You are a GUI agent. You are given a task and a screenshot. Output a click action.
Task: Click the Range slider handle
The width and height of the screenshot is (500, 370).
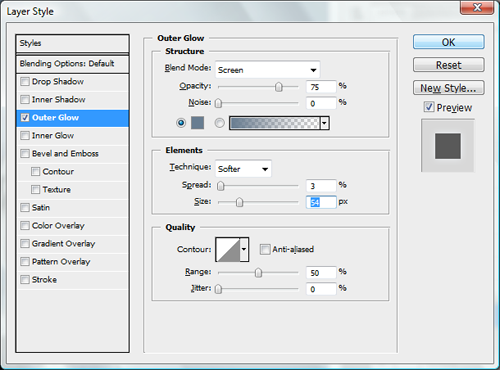(258, 273)
